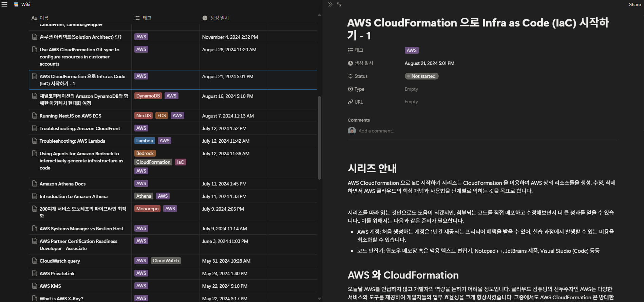
Task: Click the Share button
Action: coord(634,4)
